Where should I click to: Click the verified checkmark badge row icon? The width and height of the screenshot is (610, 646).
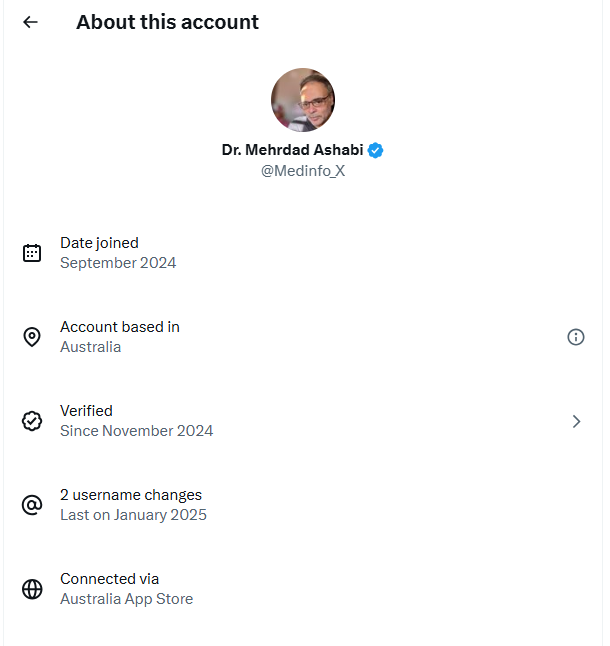coord(32,421)
